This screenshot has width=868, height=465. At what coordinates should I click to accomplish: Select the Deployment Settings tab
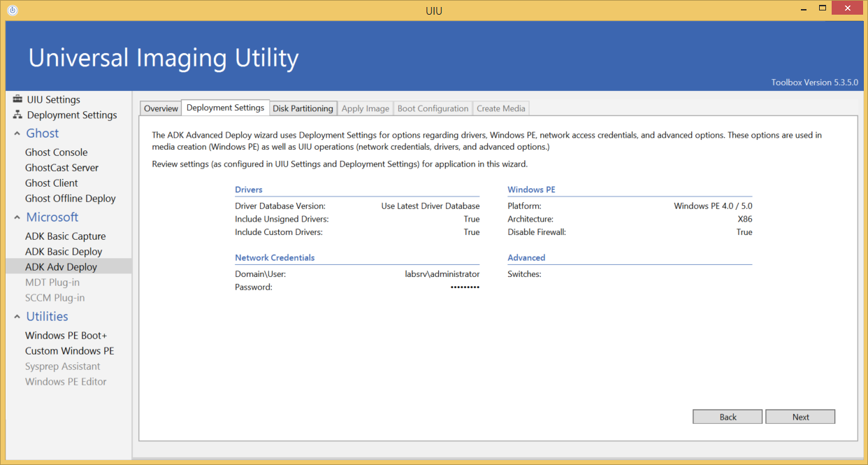(x=226, y=108)
